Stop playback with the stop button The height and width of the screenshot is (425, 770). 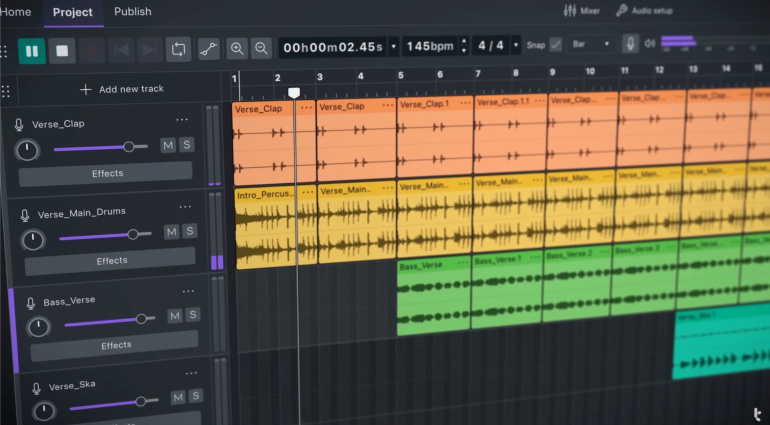tap(62, 49)
